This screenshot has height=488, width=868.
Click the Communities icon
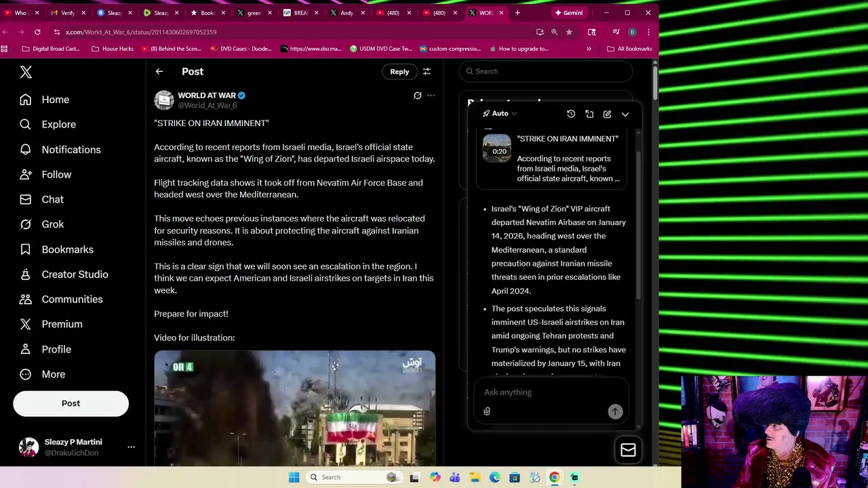pyautogui.click(x=26, y=300)
